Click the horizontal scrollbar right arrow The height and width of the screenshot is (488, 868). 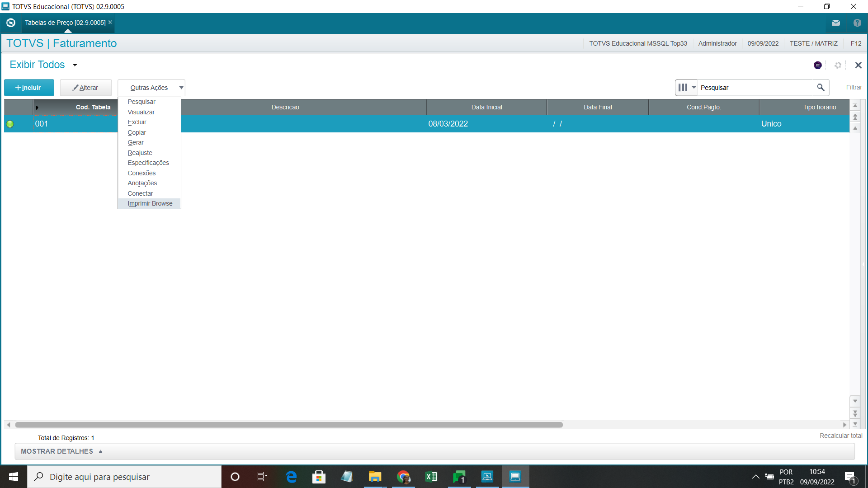[x=844, y=425]
